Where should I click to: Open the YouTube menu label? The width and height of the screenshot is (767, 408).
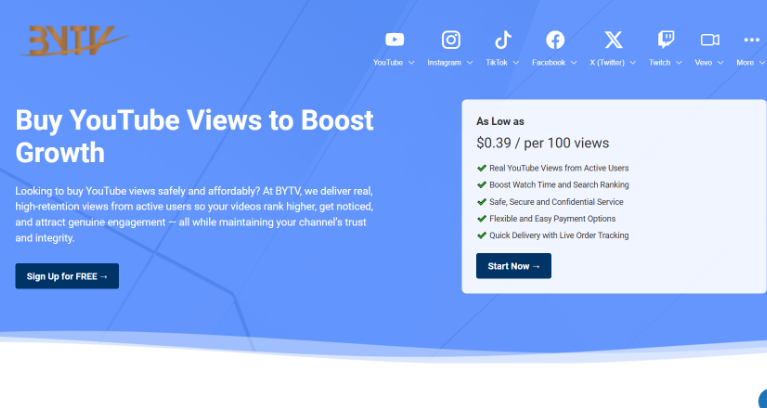click(x=388, y=63)
